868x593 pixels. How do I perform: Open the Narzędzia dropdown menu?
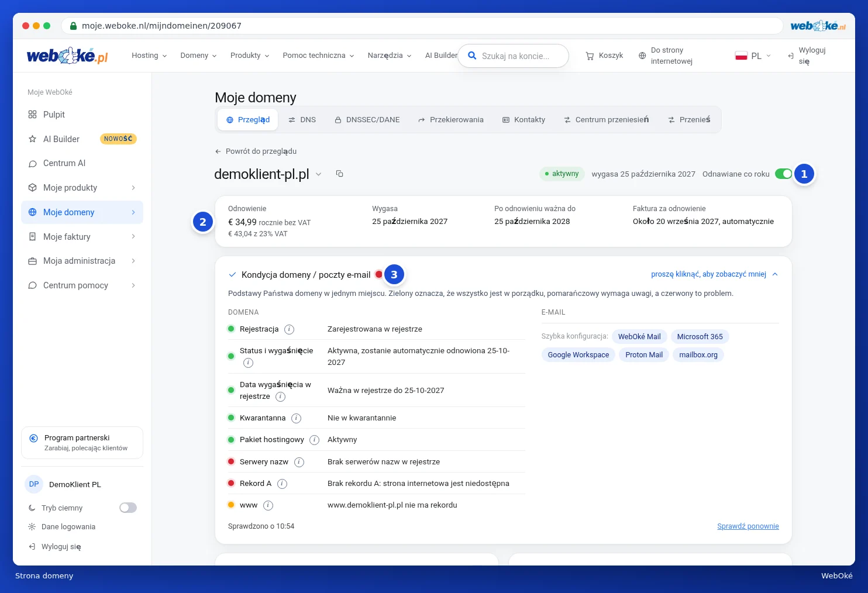point(390,56)
